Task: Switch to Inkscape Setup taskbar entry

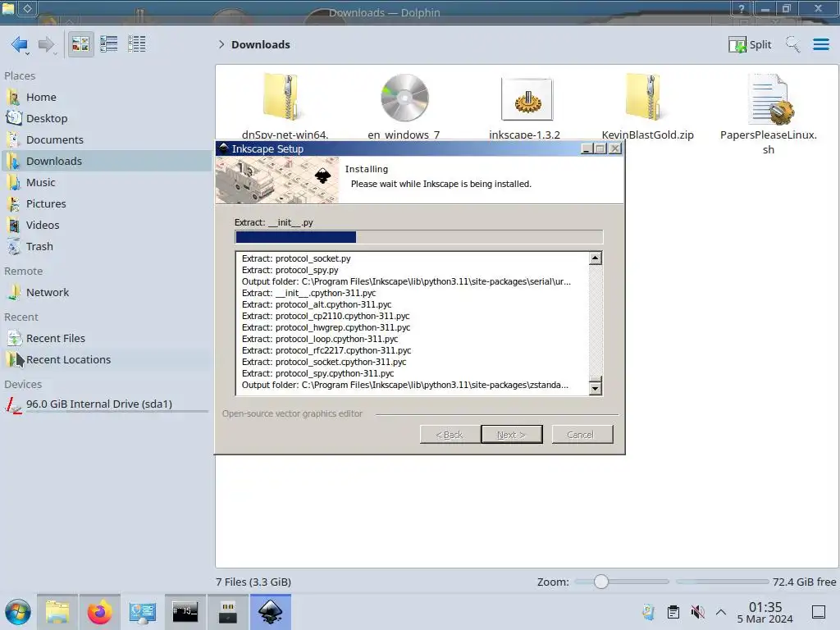Action: click(271, 612)
